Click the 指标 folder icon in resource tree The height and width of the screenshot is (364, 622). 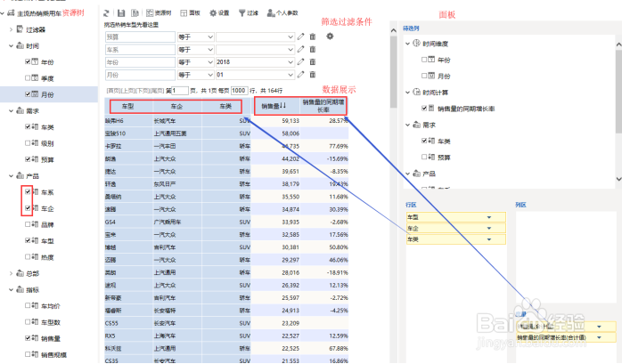point(20,289)
